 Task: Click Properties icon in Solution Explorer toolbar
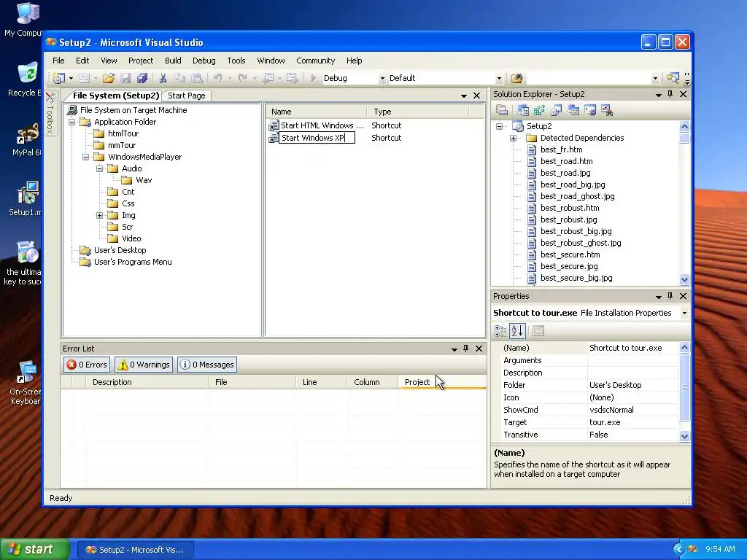tap(502, 111)
